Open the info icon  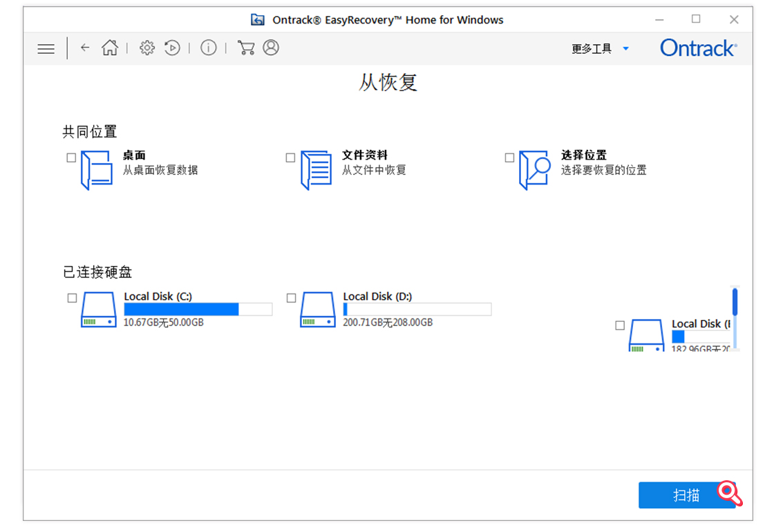pos(208,48)
